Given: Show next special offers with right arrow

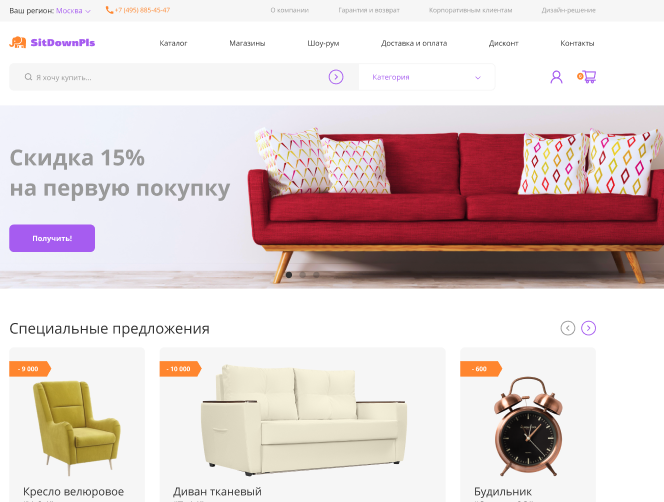Looking at the screenshot, I should point(588,328).
